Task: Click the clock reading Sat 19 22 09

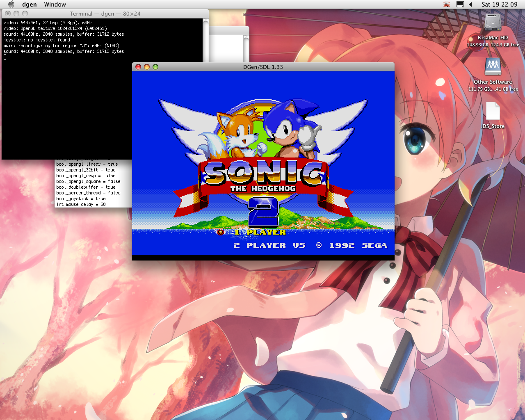Action: [x=500, y=4]
